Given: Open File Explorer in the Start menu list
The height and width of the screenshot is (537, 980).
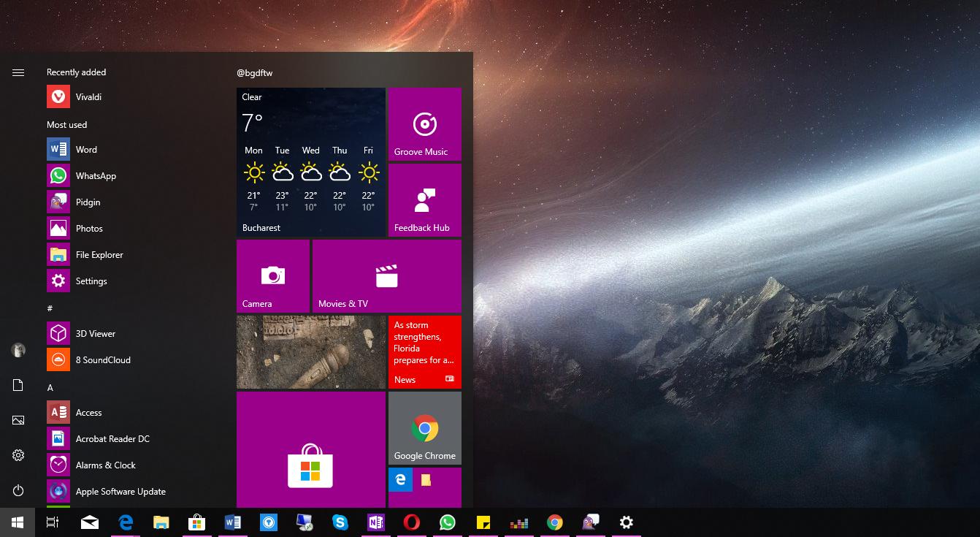Looking at the screenshot, I should (x=131, y=255).
